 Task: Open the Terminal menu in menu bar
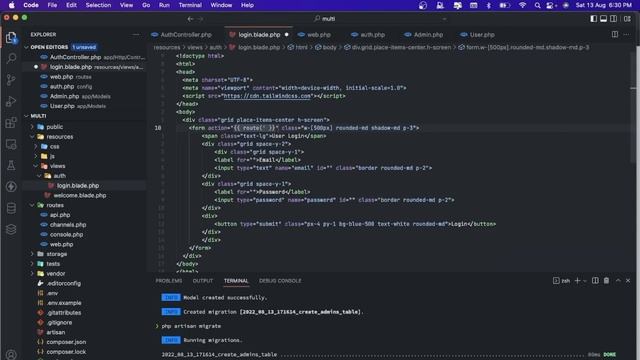[x=190, y=5]
